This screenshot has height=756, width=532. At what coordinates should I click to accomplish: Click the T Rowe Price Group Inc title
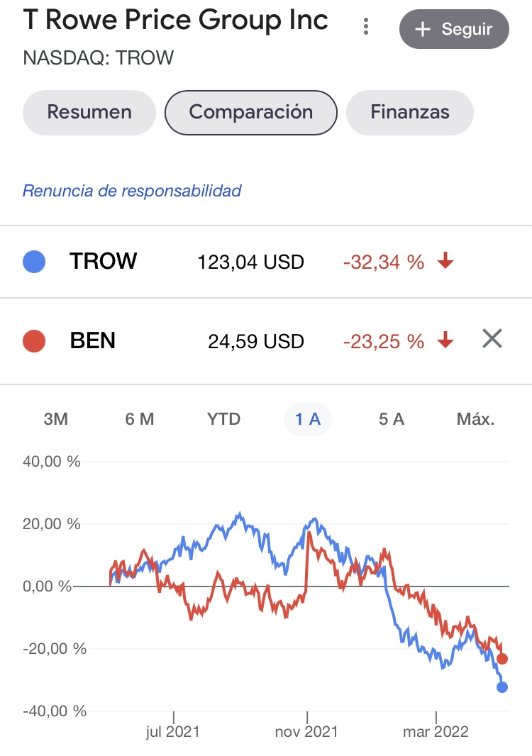(x=176, y=21)
